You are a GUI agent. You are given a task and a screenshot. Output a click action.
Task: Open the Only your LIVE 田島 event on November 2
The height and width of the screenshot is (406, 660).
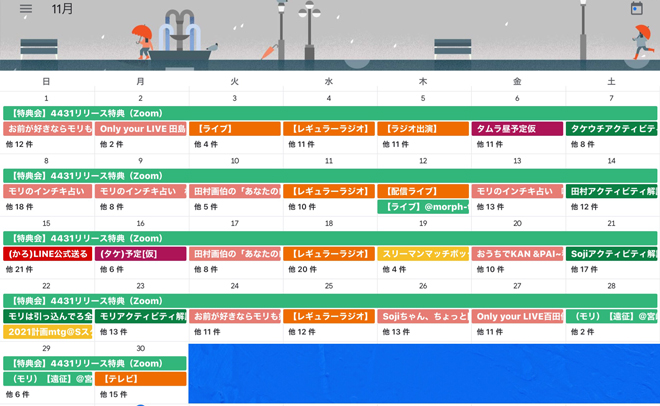coord(141,129)
